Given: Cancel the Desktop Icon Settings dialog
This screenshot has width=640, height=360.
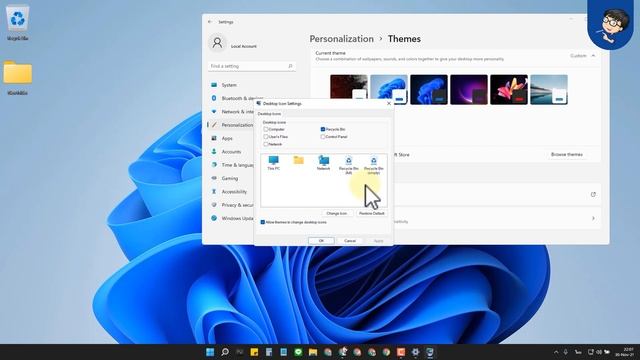Looking at the screenshot, I should (350, 241).
